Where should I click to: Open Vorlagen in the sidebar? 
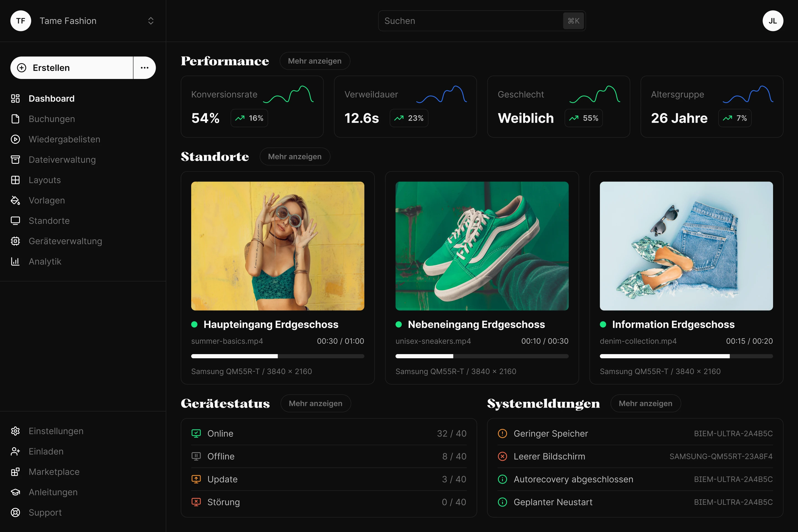click(47, 200)
